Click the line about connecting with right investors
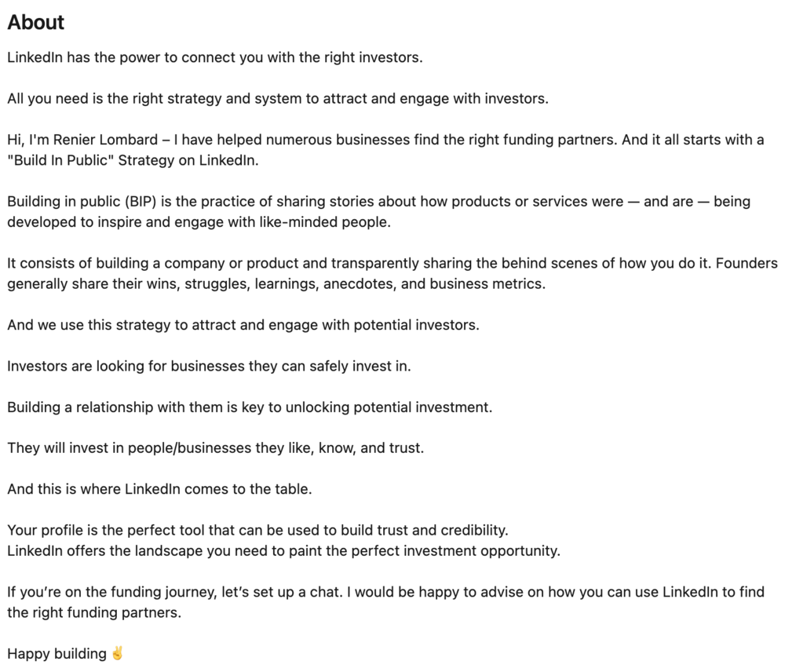This screenshot has width=785, height=672. tap(214, 58)
